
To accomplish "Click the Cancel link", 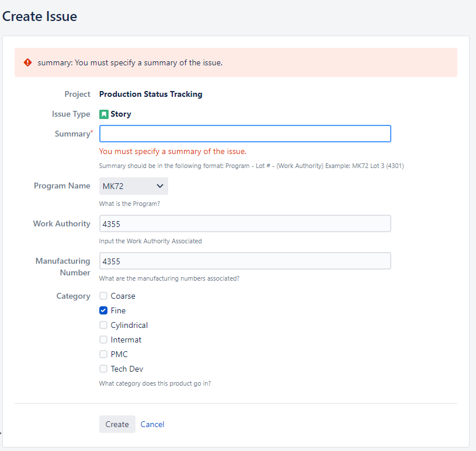I will click(152, 424).
